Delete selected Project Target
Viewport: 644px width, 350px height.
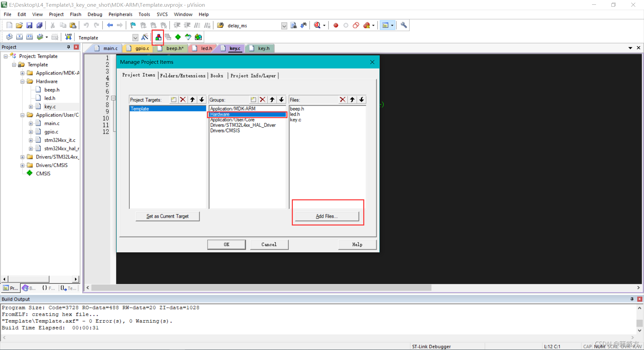tap(183, 100)
